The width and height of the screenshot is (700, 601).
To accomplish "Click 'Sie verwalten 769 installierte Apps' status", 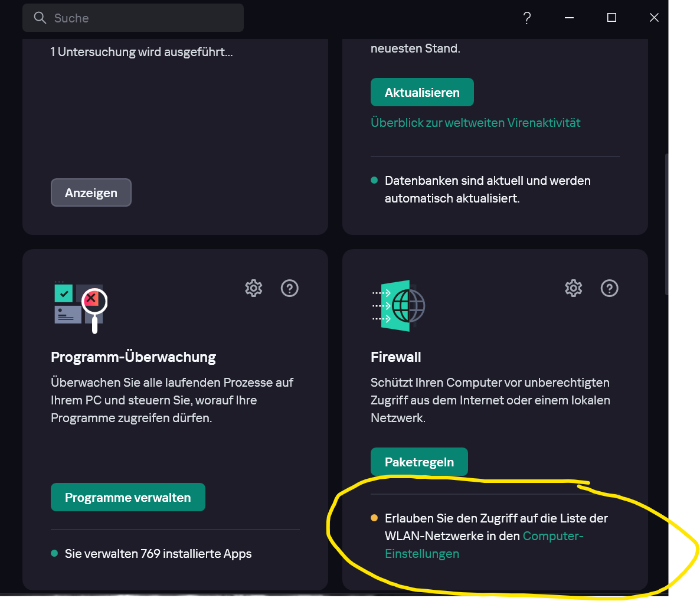I will (158, 554).
